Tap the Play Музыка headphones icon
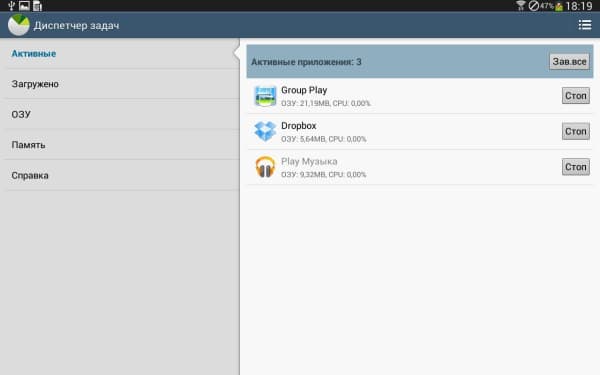 pyautogui.click(x=265, y=167)
